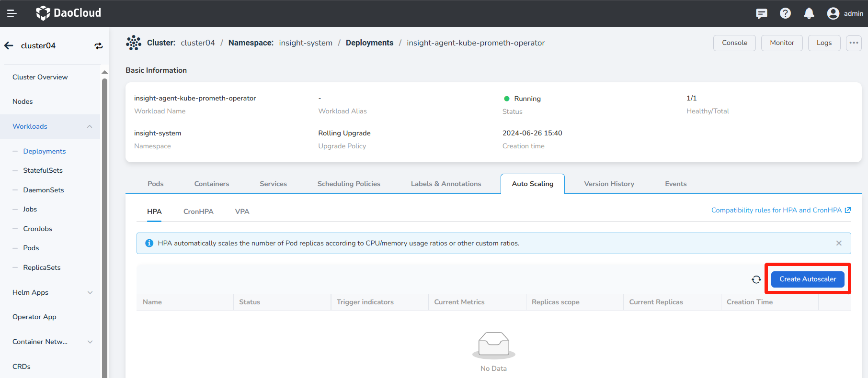
Task: Click the admin user avatar icon
Action: coord(833,13)
